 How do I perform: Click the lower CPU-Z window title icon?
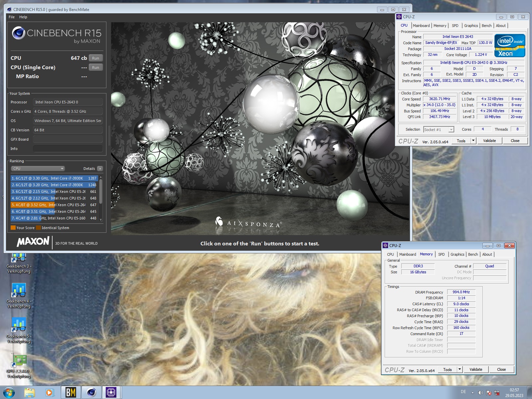386,245
